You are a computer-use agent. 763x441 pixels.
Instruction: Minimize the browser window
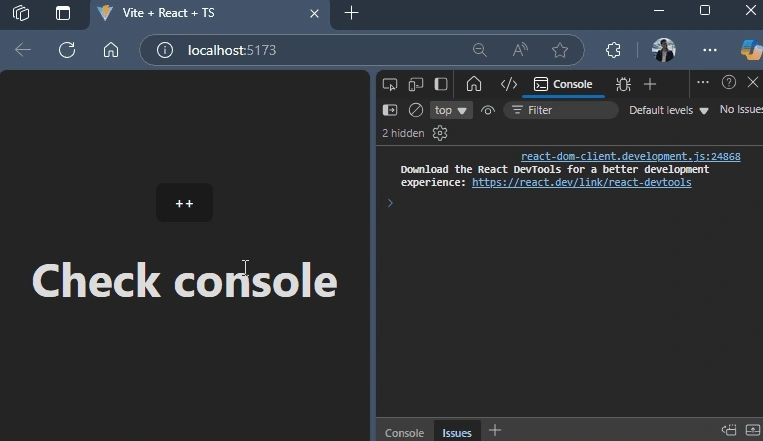[659, 10]
